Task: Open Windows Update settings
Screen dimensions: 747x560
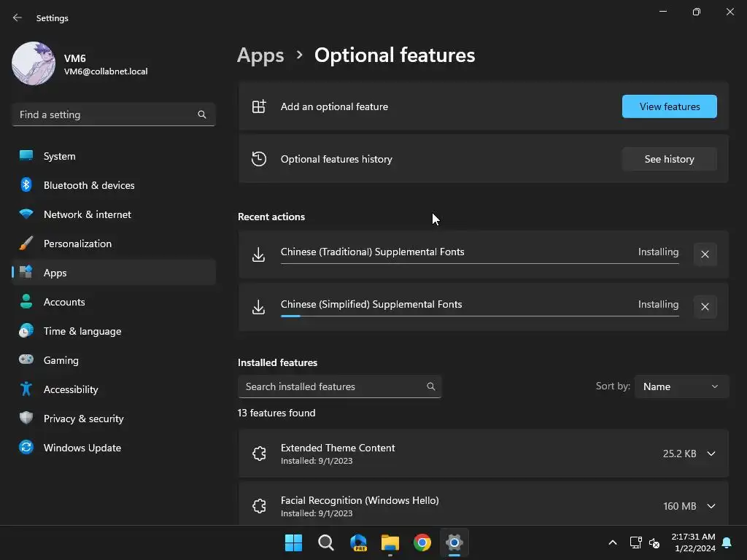Action: point(82,448)
